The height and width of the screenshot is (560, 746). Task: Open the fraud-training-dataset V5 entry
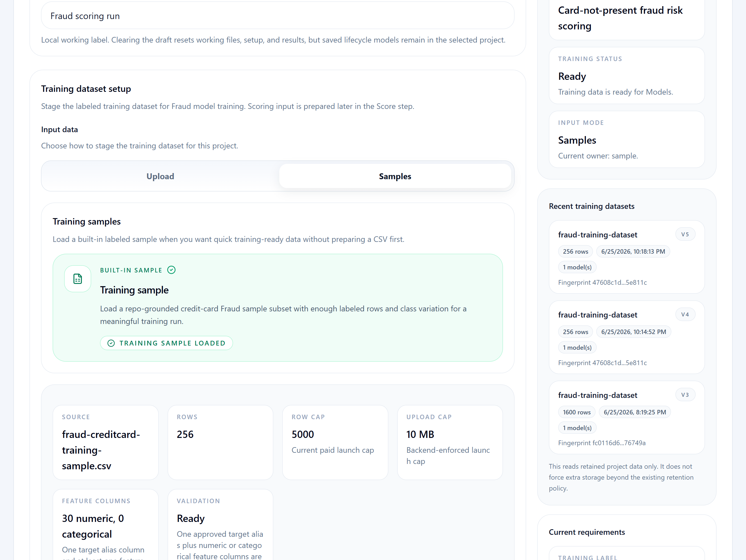coord(627,257)
